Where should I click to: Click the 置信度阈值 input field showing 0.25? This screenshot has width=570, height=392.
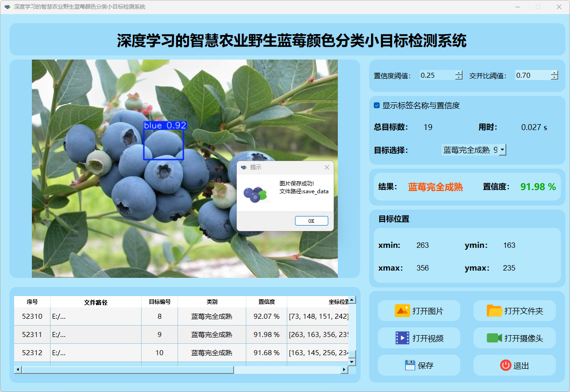(437, 75)
